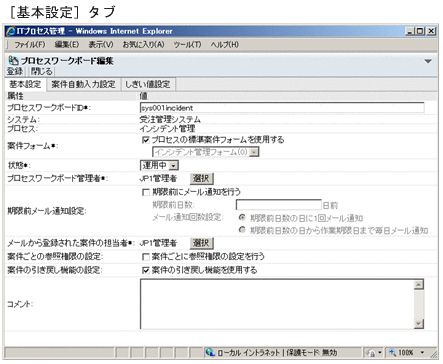Viewport: 443px width, 364px height.
Task: Open the インシデント管理フォーム dropdown
Action: tap(206, 152)
